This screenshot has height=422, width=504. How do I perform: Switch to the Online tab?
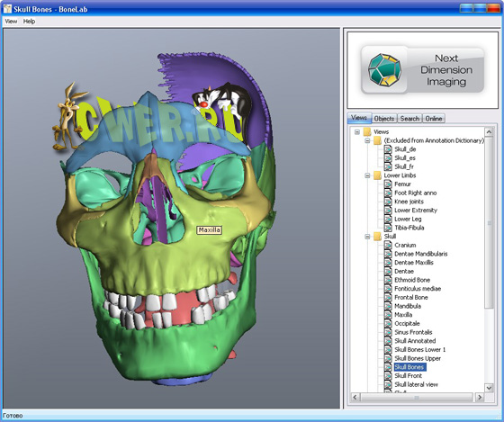434,119
